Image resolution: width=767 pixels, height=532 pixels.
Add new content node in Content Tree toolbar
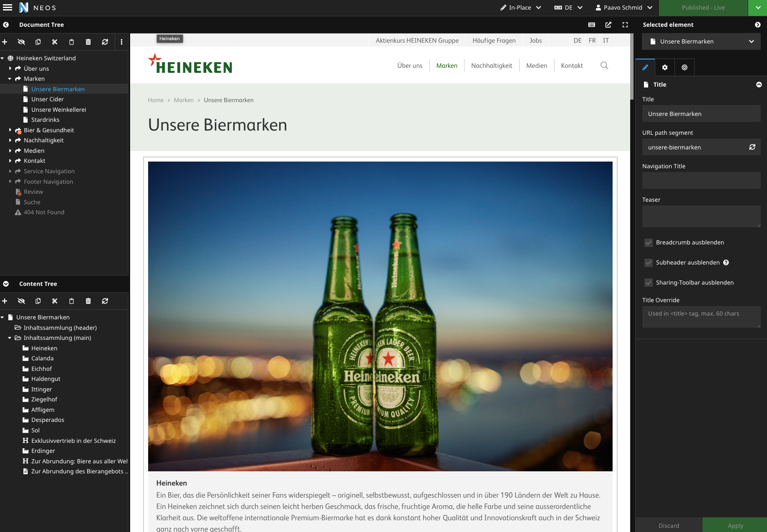[5, 301]
